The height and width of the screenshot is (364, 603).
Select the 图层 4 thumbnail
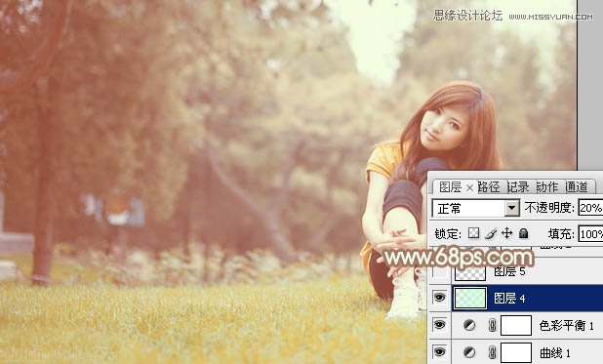(470, 299)
